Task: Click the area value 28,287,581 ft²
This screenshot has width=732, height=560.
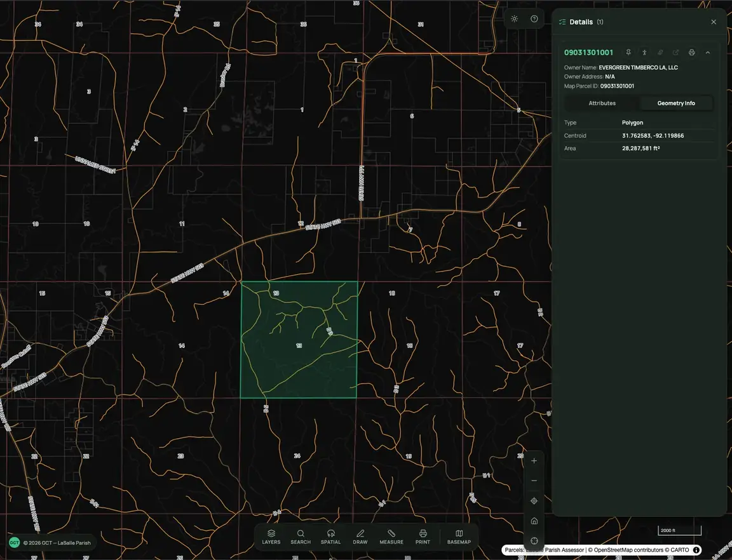Action: 640,149
